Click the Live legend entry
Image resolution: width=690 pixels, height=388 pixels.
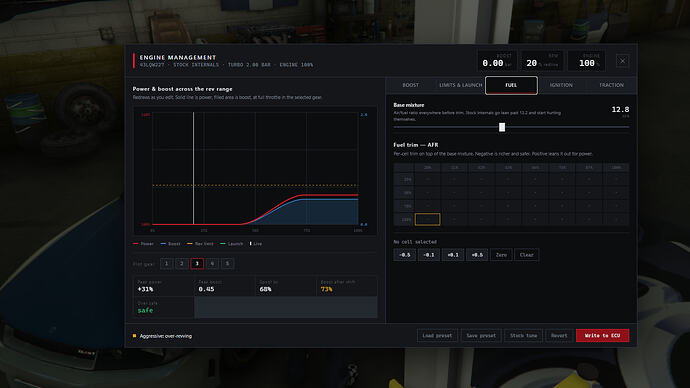pyautogui.click(x=256, y=244)
